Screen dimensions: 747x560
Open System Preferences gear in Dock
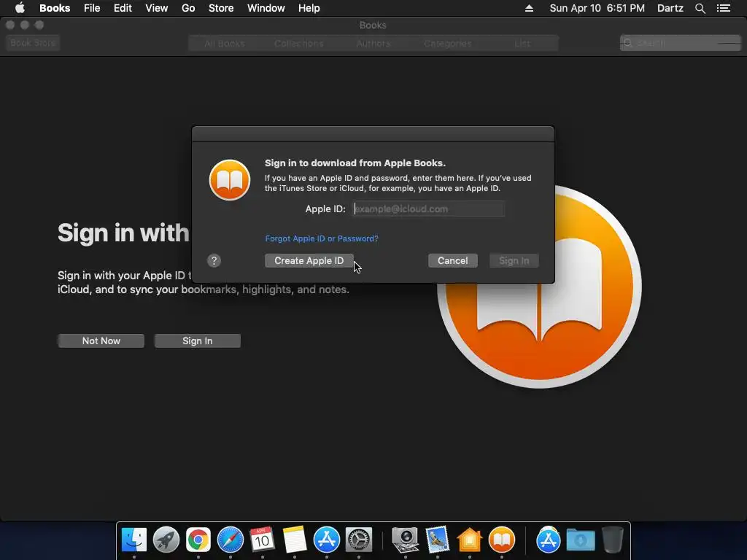click(358, 540)
